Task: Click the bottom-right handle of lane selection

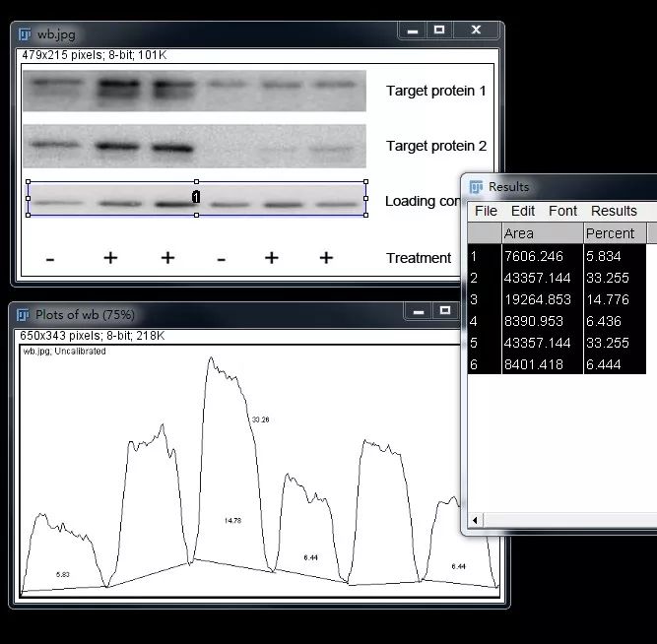Action: [x=365, y=215]
